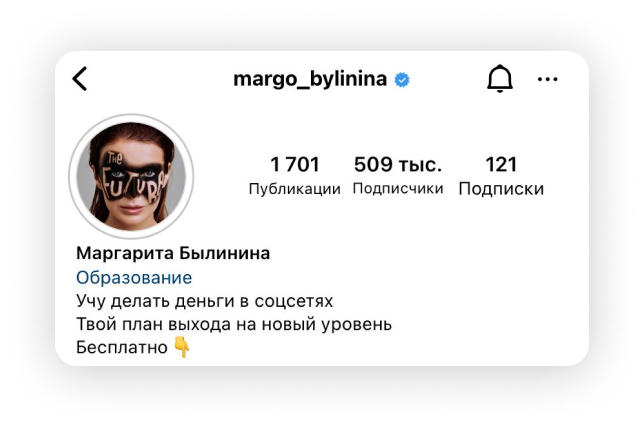Click the Публикации label
The image size is (644, 425).
294,189
